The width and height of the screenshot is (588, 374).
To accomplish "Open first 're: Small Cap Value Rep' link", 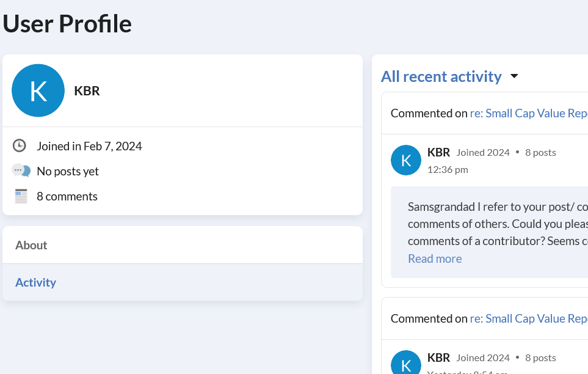I will [x=529, y=114].
